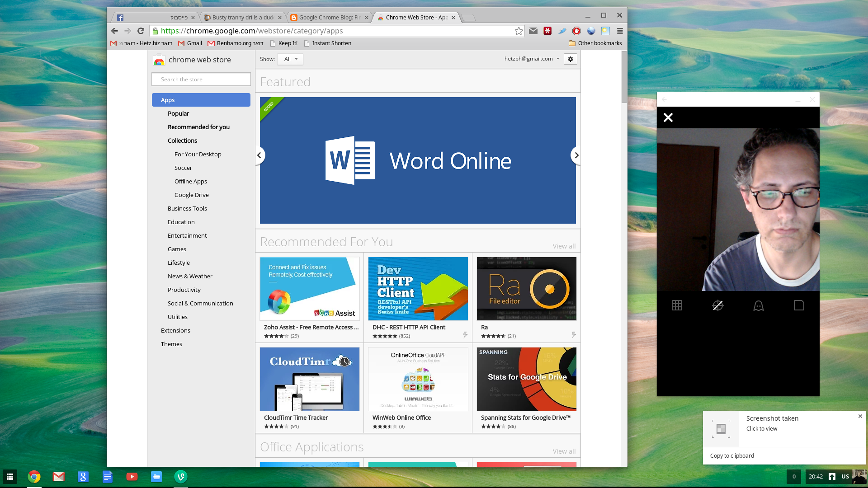Open Google Docs from the shelf
Viewport: 868px width, 488px height.
tap(108, 477)
